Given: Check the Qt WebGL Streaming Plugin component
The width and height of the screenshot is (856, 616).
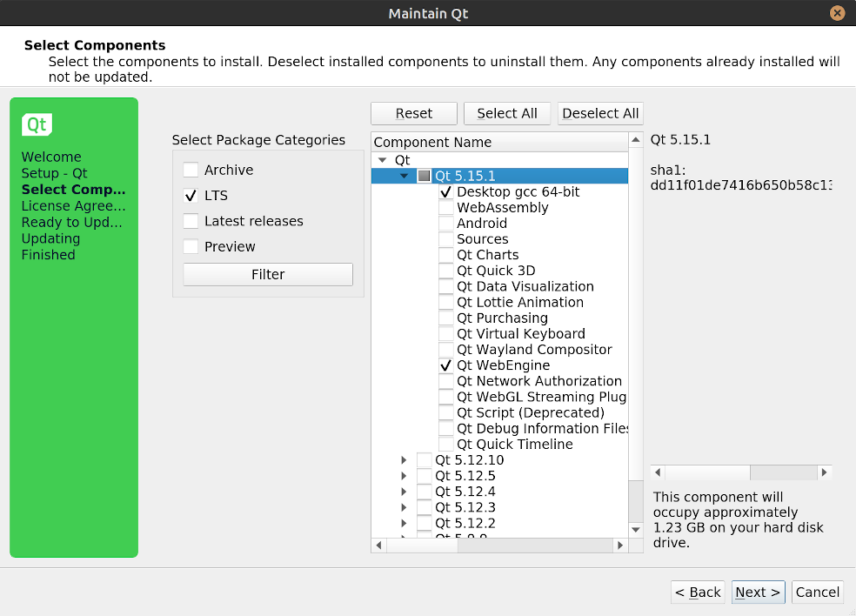Looking at the screenshot, I should (x=446, y=397).
